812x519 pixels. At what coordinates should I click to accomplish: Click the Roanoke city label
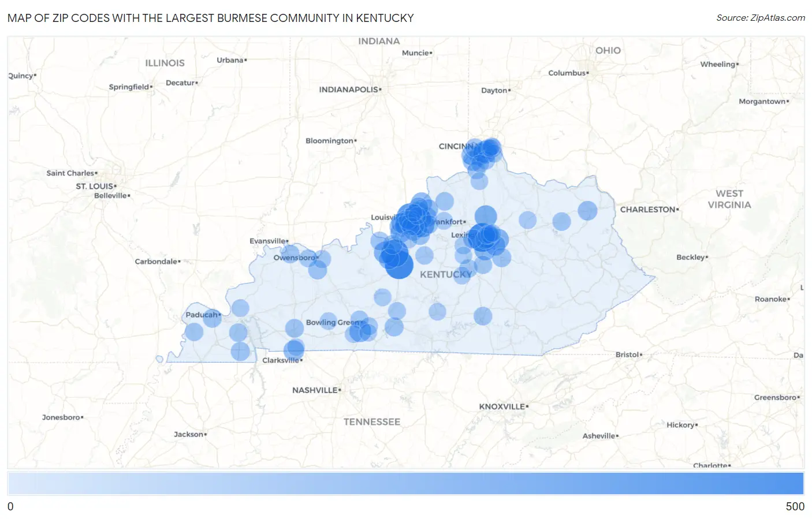tap(770, 299)
